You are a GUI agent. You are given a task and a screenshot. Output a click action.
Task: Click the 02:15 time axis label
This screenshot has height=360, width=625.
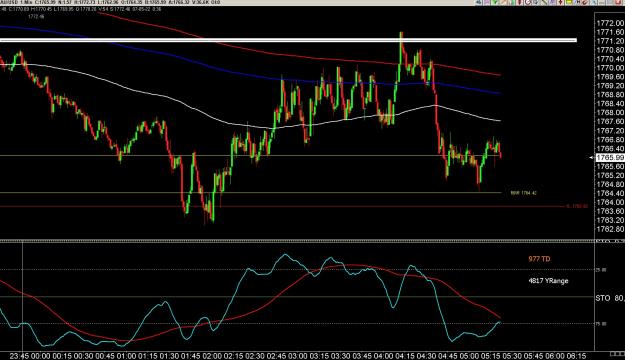tap(233, 356)
